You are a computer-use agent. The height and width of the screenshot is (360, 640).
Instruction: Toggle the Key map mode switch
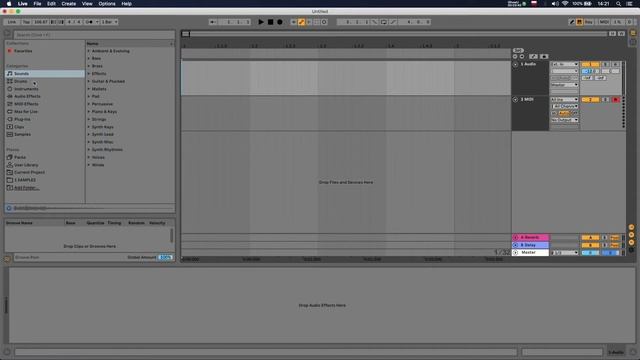point(589,22)
